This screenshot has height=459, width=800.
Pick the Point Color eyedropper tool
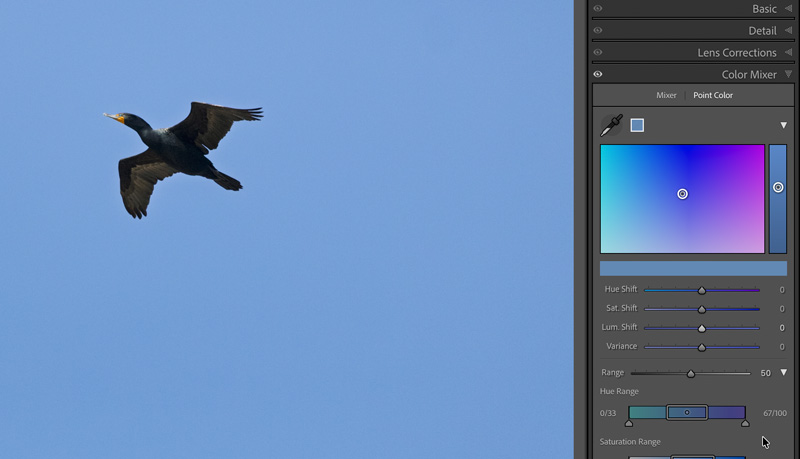611,125
